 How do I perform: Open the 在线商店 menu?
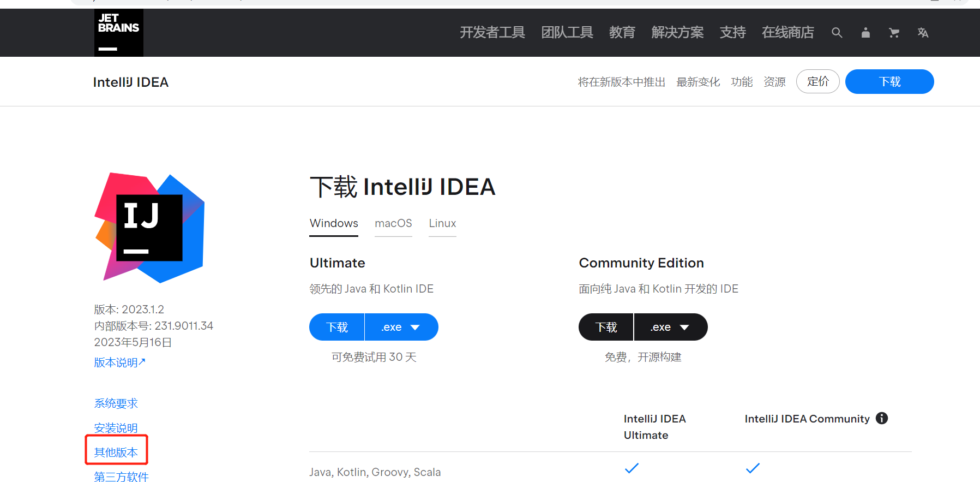[x=788, y=33]
